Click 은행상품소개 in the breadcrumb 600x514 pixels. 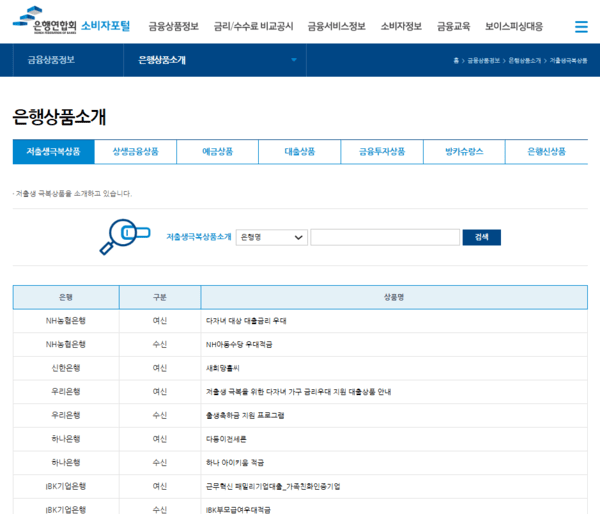pos(525,60)
